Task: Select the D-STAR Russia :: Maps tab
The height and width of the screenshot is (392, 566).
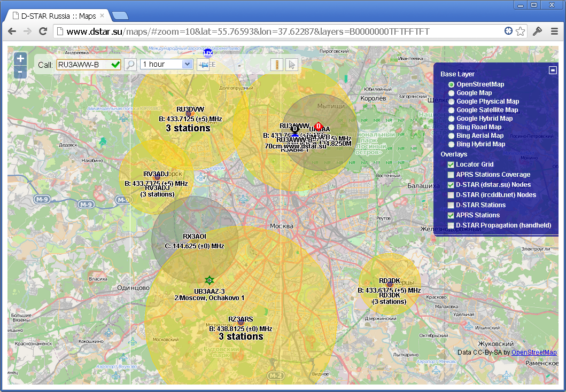Action: point(58,15)
